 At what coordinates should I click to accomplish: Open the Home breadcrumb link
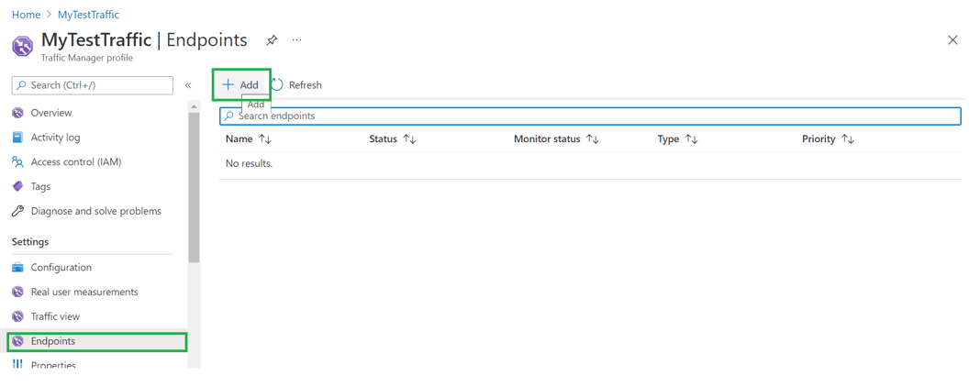[27, 15]
